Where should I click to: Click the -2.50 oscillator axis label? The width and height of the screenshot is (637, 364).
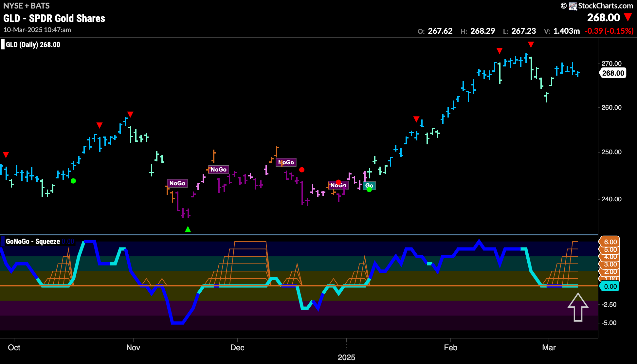tap(609, 304)
